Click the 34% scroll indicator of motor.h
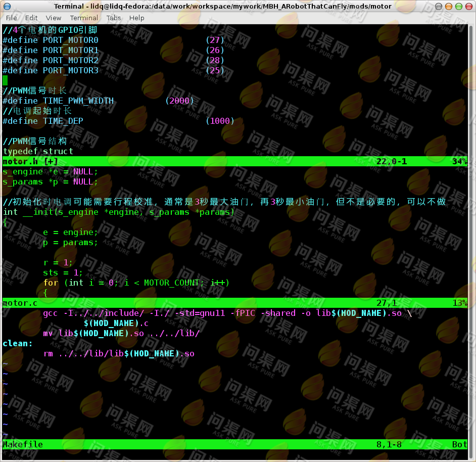This screenshot has height=462, width=476. (460, 161)
